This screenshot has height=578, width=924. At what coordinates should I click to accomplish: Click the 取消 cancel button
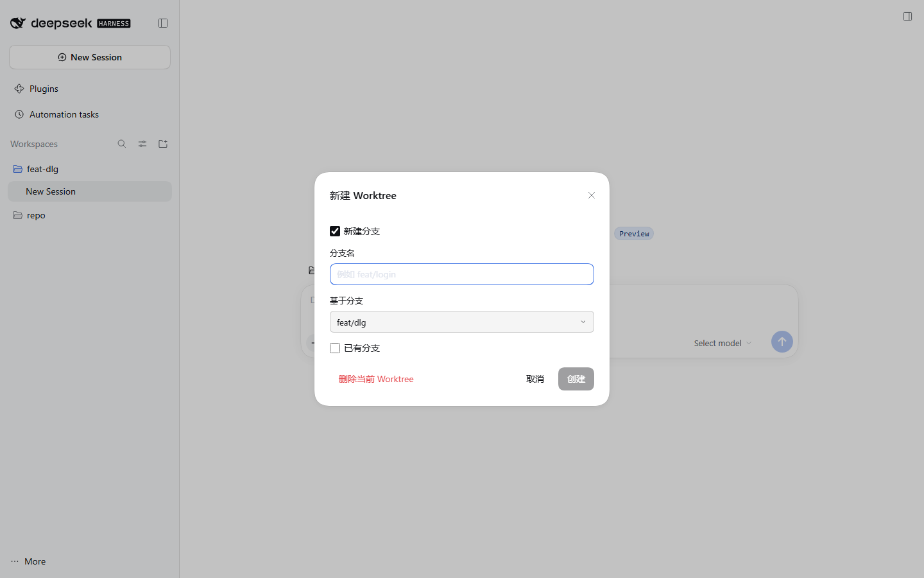tap(535, 379)
